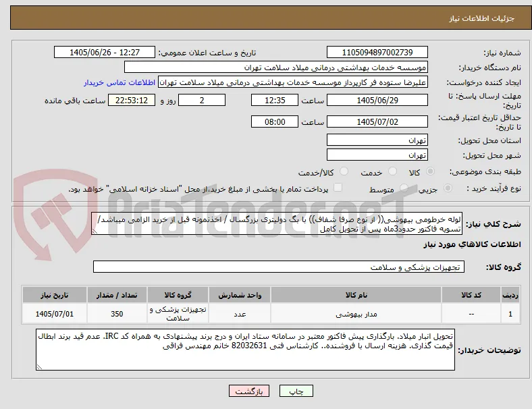This screenshot has width=532, height=409.
Task: Click response deadline date 1405/06/29
Action: point(377,101)
